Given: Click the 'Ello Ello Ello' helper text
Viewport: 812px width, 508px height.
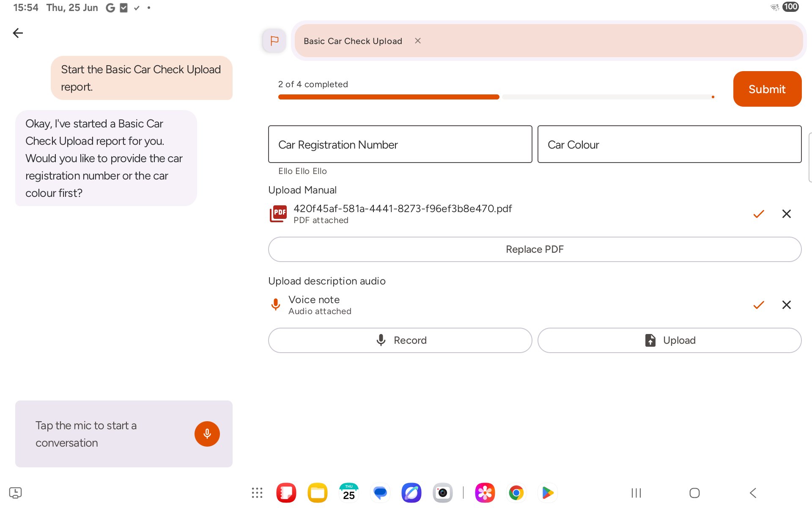Looking at the screenshot, I should pos(302,171).
